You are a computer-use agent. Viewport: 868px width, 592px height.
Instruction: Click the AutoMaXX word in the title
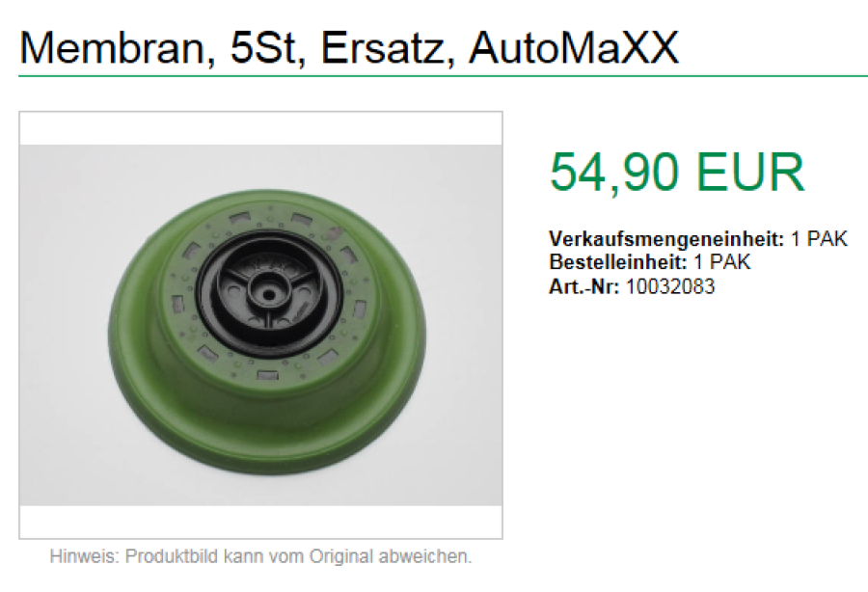[x=574, y=47]
